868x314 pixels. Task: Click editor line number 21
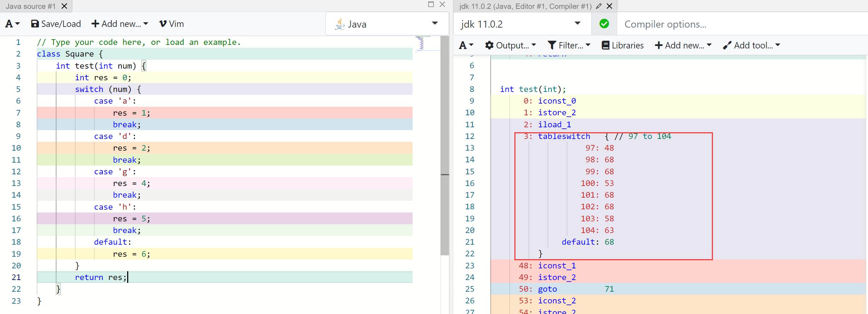coord(16,277)
